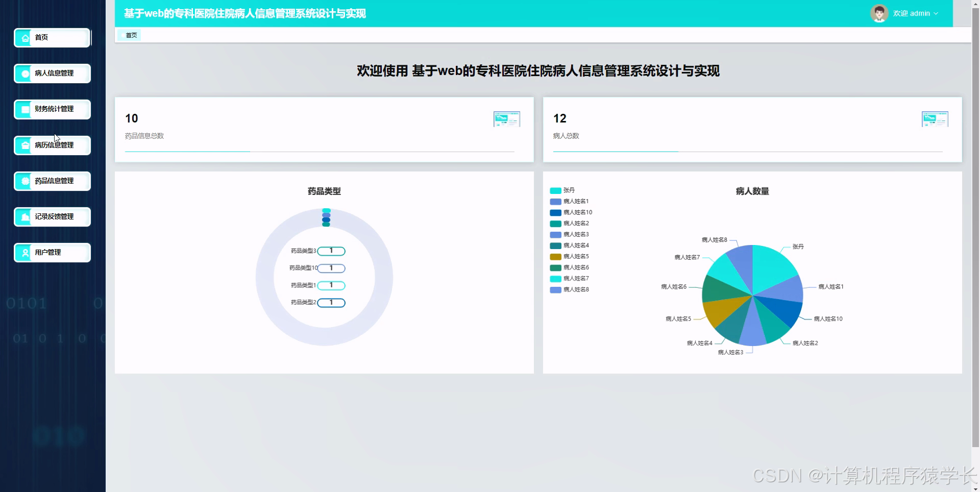Click the admin avatar picture
Image resolution: width=980 pixels, height=492 pixels.
coord(879,13)
